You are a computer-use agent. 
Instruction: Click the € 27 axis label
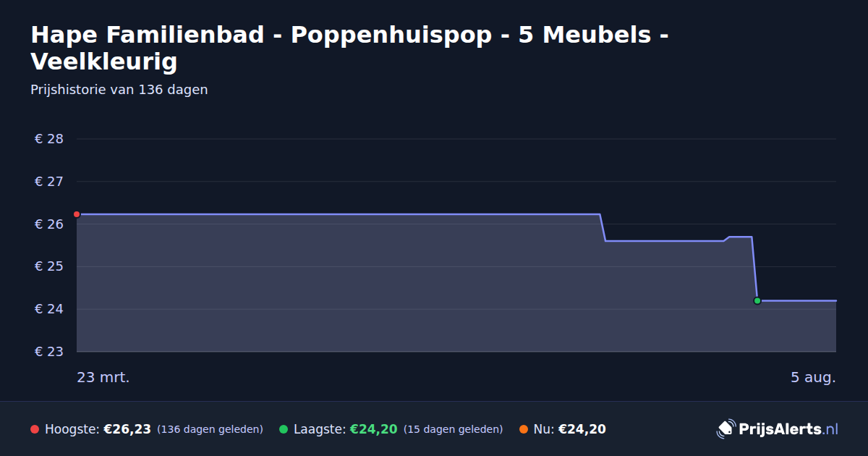[49, 182]
